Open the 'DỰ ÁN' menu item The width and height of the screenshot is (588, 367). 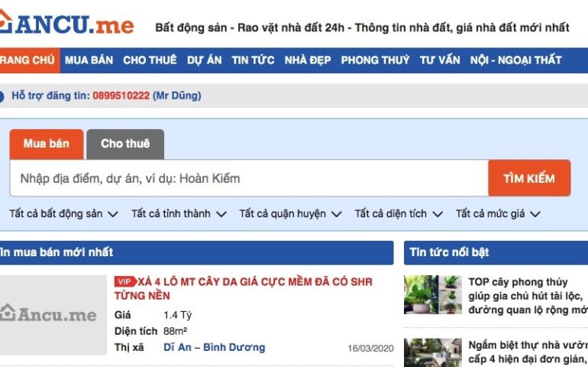204,60
